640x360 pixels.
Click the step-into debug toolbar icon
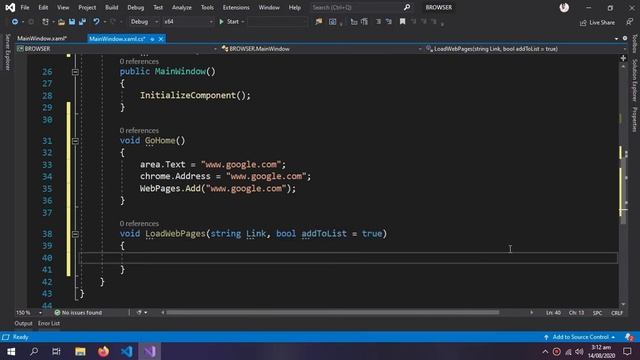coord(354,22)
